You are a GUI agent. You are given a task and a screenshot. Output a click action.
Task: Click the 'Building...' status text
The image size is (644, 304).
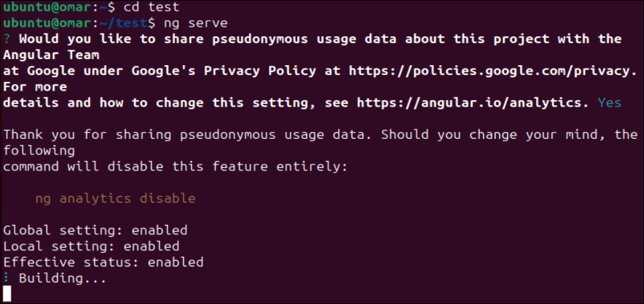coord(62,278)
